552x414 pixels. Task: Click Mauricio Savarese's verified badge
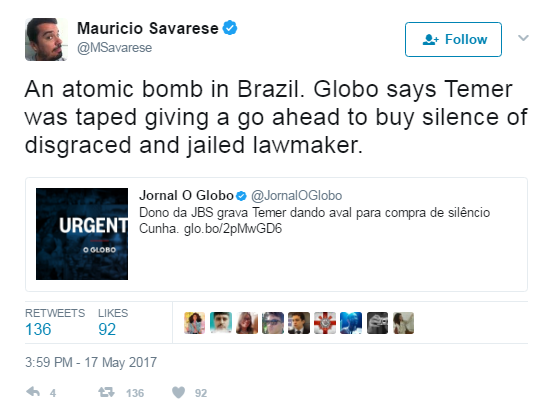(230, 28)
